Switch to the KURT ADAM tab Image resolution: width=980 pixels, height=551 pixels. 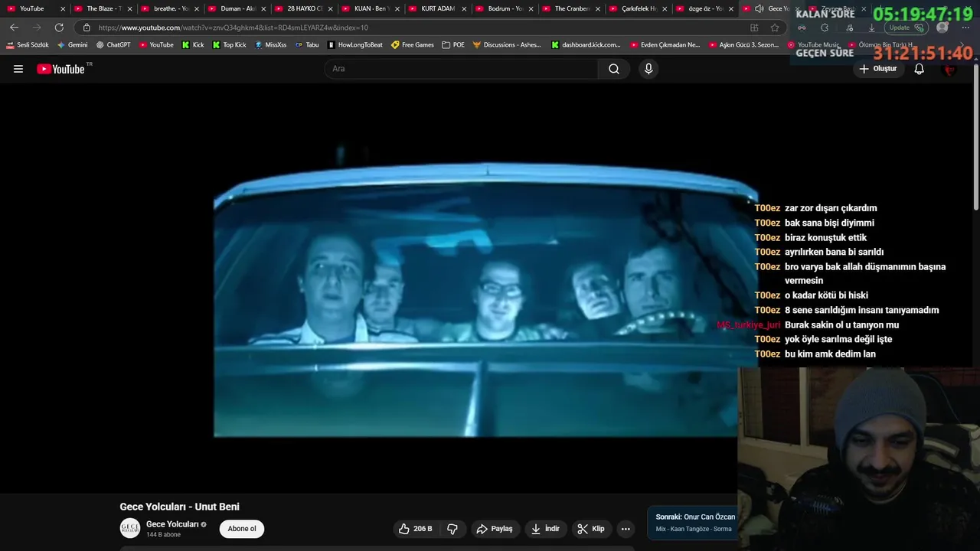point(436,8)
